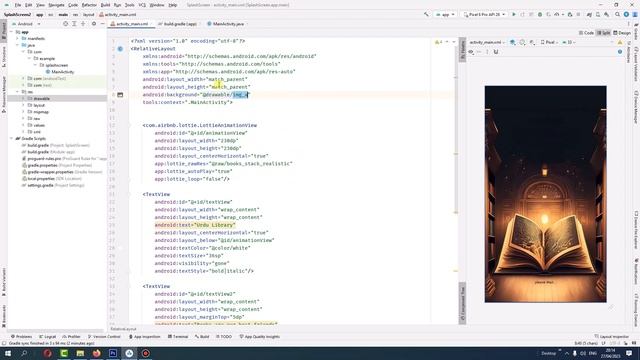Screen dimensions: 640x360
Task: Toggle the Component Tree vertical tab
Action: 462,303
